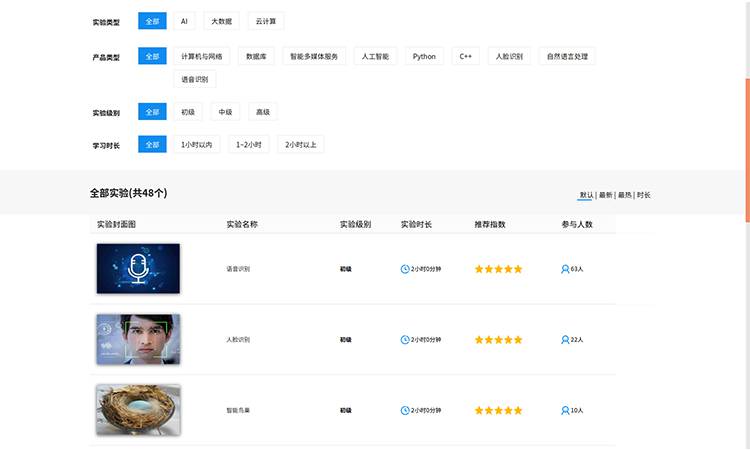Image resolution: width=750 pixels, height=450 pixels.
Task: Click the participant icon beside 63人
Action: (x=565, y=269)
